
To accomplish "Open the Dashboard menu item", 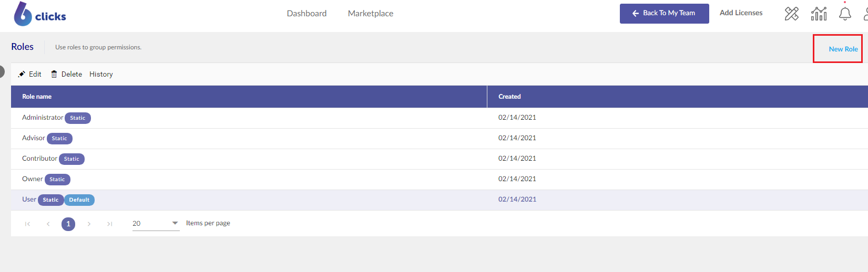I will [307, 13].
